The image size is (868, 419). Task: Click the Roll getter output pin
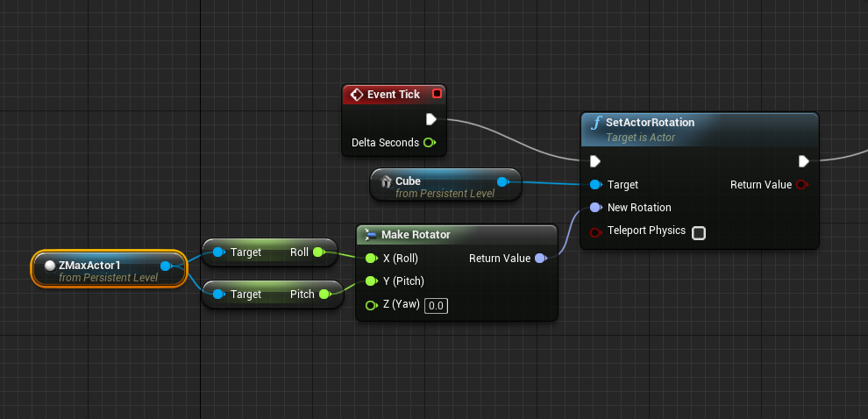click(317, 252)
